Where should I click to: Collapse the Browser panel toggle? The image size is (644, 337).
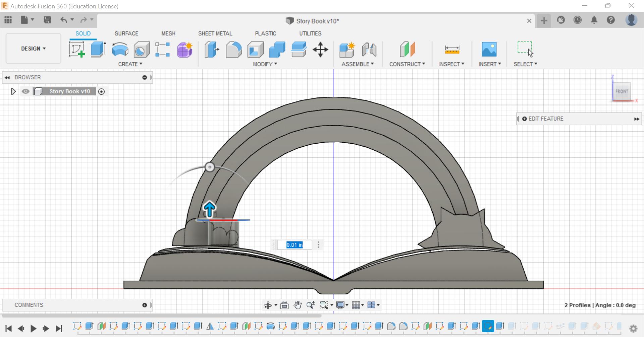(x=7, y=78)
